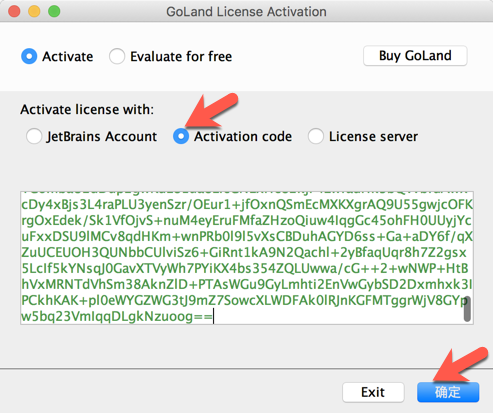Image resolution: width=493 pixels, height=413 pixels.
Task: Click the activation code scrollbar thumb
Action: pyautogui.click(x=467, y=309)
